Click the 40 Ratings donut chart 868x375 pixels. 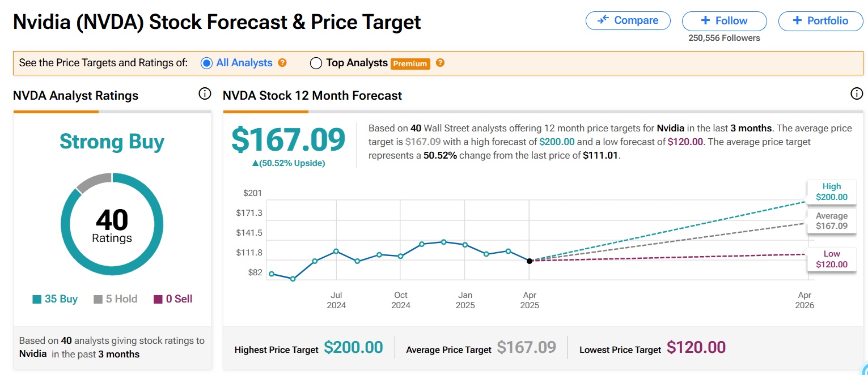coord(112,224)
